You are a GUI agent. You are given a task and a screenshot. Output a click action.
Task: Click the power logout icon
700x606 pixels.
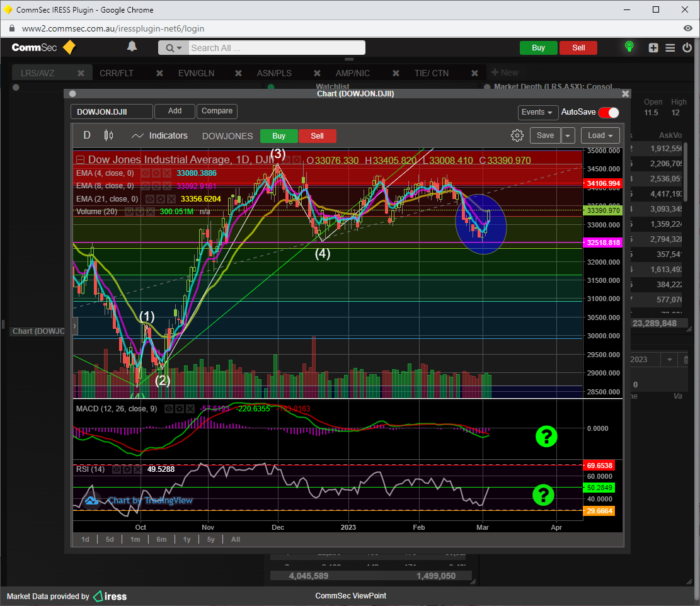coord(687,47)
